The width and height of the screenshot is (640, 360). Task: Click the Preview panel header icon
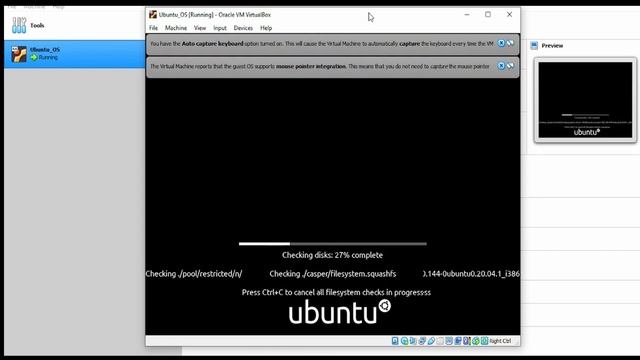click(534, 46)
